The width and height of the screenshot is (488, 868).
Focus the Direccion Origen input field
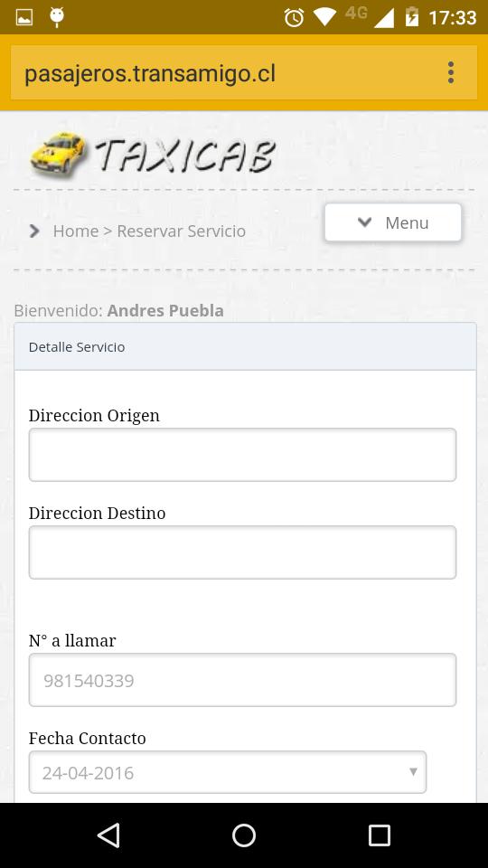coord(242,455)
